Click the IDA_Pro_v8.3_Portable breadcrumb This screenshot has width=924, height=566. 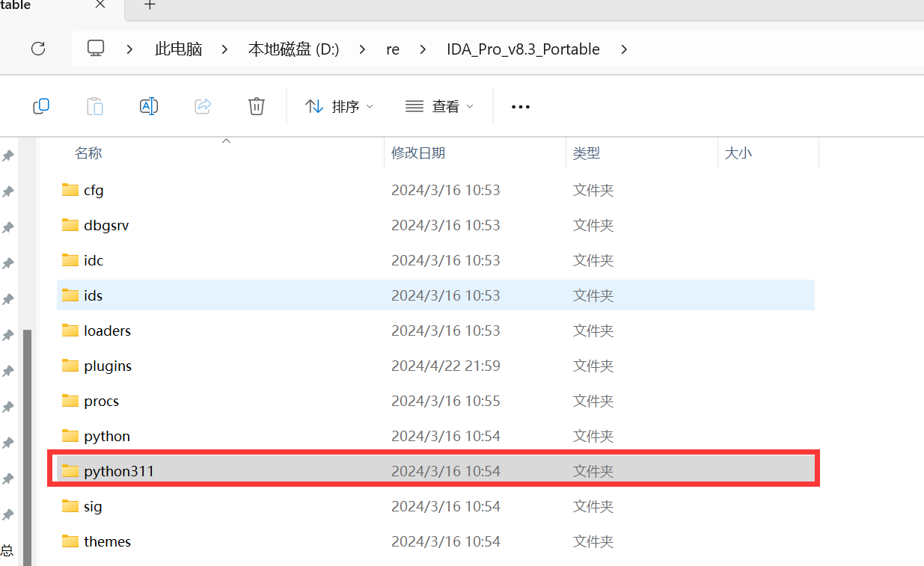tap(523, 49)
